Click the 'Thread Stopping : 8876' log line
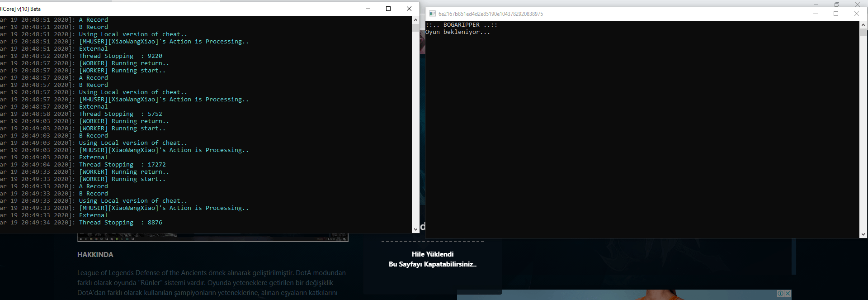868x300 pixels. click(121, 223)
